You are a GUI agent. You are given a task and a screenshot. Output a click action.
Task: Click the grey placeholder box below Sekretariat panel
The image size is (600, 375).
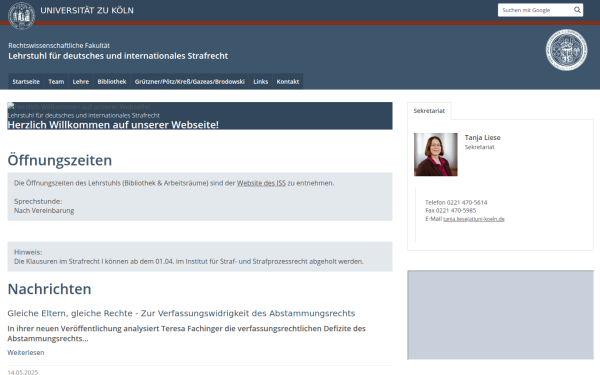click(500, 315)
